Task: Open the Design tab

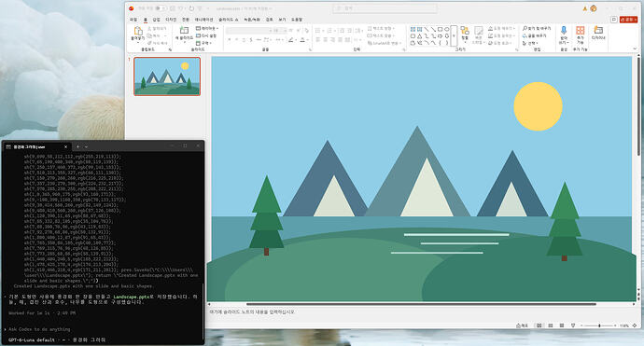Action: [x=171, y=20]
